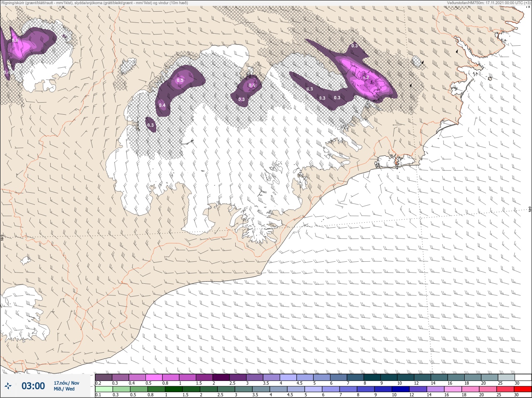Viewport: 532px width, 398px height.
Task: Select the pale green 0.1 swatch, bottom legend row
Action: click(103, 389)
